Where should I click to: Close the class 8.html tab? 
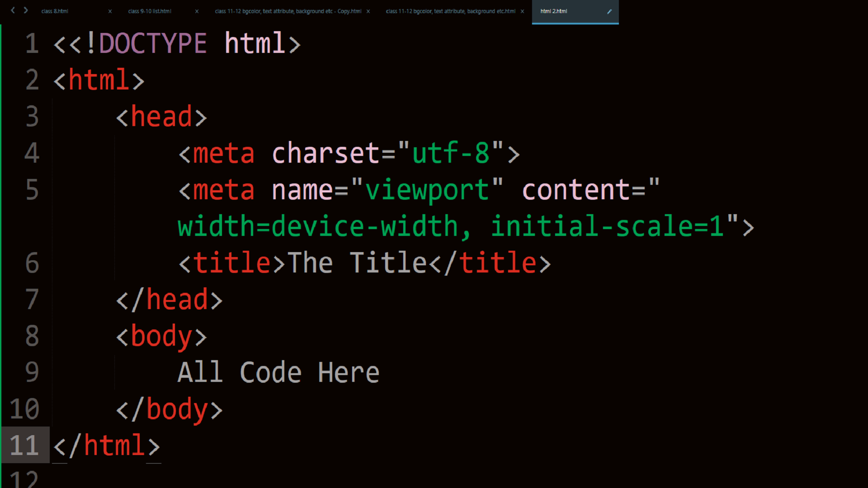point(110,11)
